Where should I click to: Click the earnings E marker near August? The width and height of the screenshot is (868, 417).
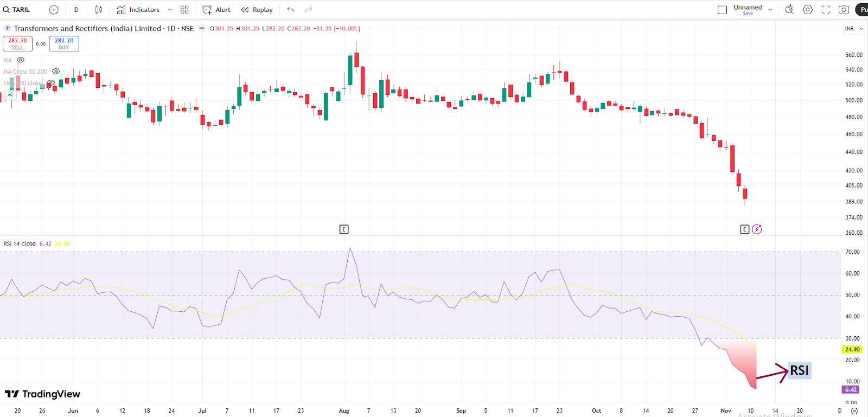click(344, 229)
